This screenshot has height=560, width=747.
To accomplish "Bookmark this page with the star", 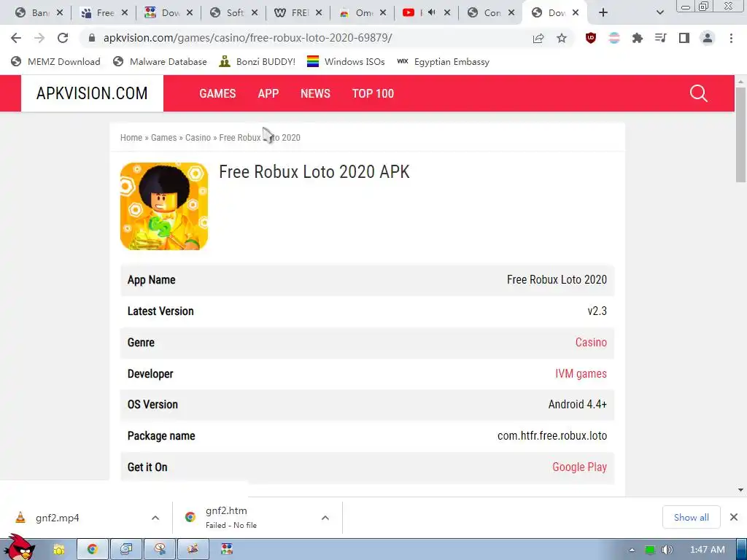I will 562,38.
